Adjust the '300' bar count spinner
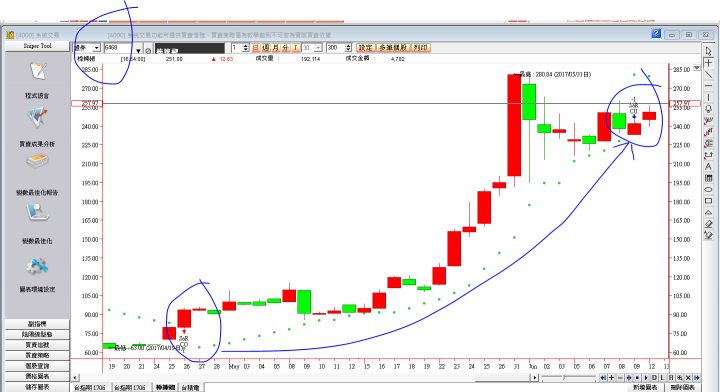 (348, 48)
